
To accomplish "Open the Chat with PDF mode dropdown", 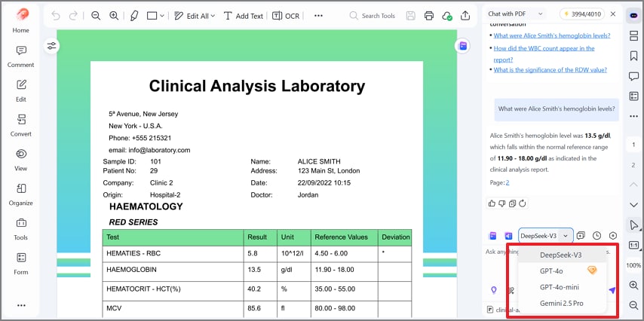I will (x=516, y=14).
